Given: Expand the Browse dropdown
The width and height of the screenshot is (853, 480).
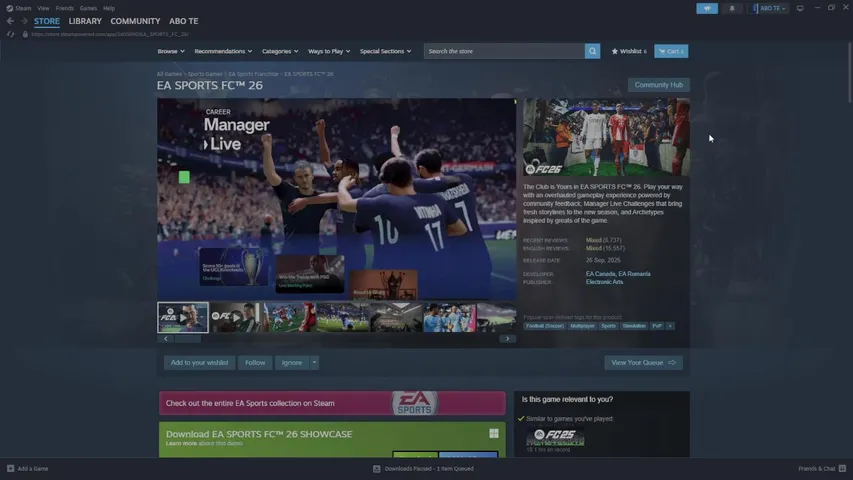Looking at the screenshot, I should point(171,51).
